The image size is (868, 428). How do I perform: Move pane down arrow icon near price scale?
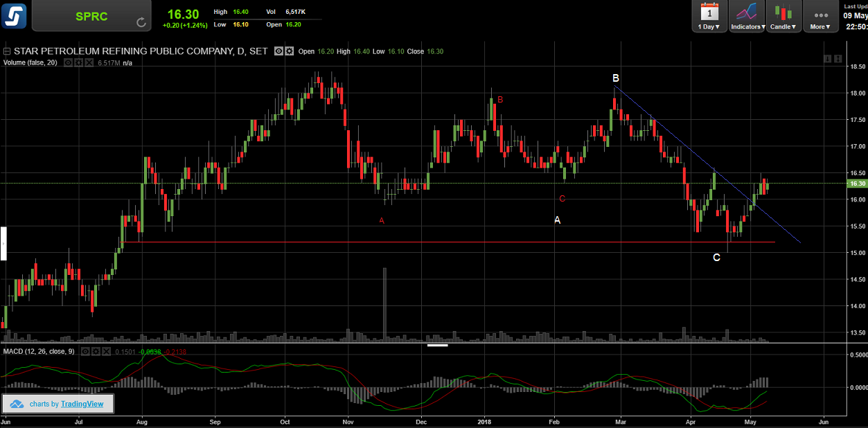pos(828,59)
